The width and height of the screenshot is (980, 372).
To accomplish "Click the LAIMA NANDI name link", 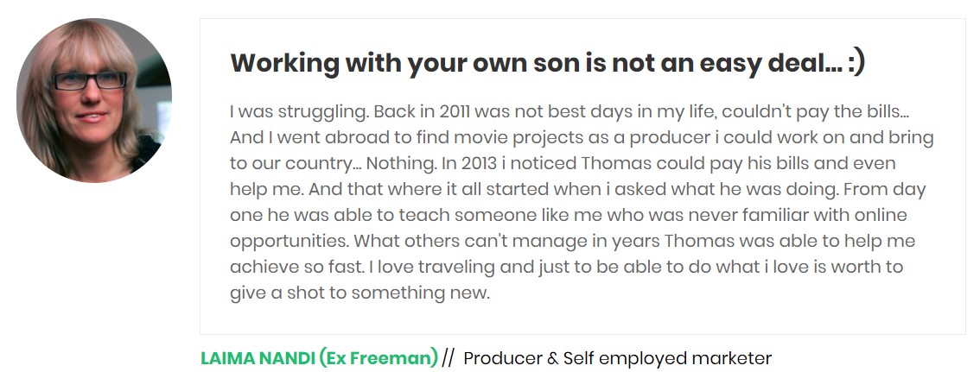I will click(257, 358).
